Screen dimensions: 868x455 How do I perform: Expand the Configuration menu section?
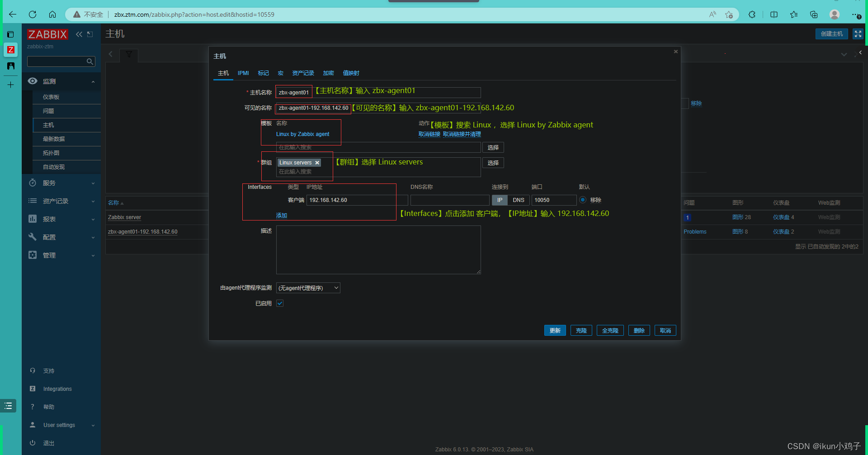61,237
